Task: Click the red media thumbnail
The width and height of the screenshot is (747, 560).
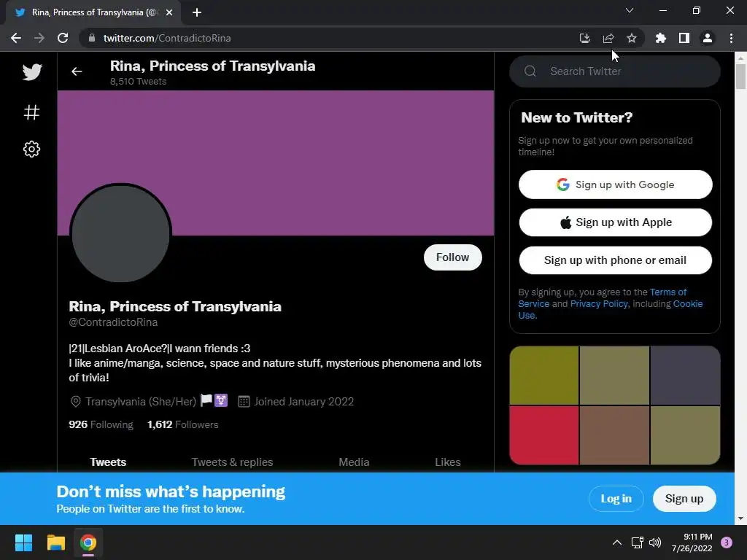Action: 544,435
